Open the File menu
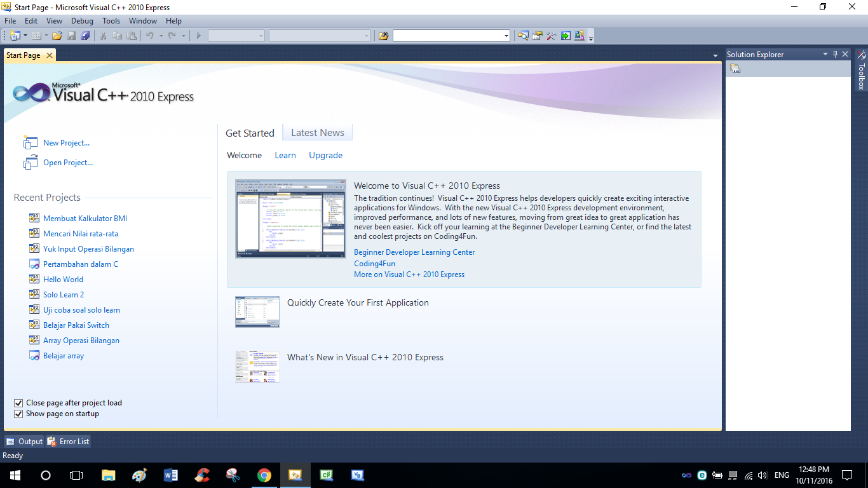868x488 pixels. pyautogui.click(x=10, y=21)
